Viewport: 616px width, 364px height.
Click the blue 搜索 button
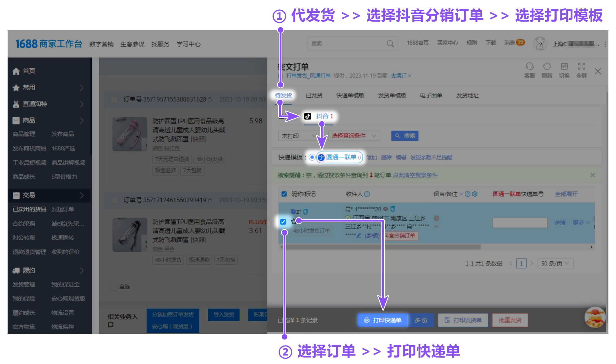pos(405,136)
